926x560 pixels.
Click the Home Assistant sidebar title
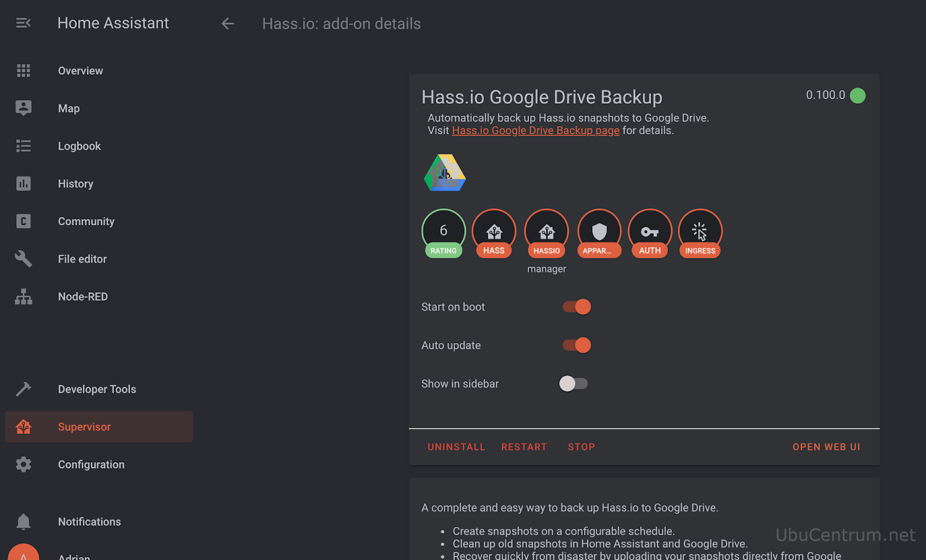[x=113, y=23]
